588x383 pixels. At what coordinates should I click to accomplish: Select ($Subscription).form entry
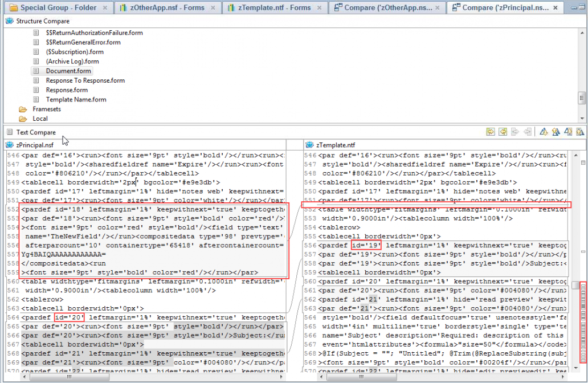[75, 52]
